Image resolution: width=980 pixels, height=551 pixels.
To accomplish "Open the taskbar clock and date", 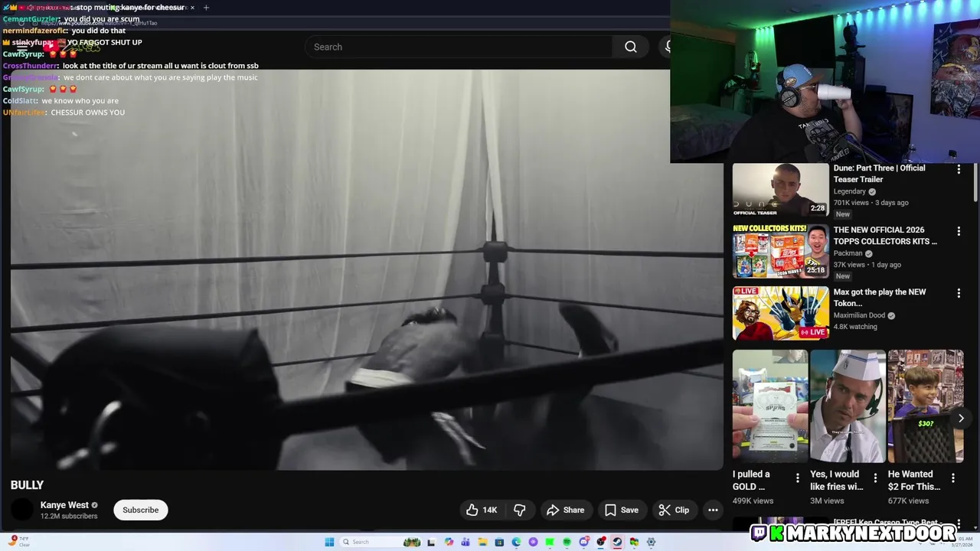I will 963,542.
